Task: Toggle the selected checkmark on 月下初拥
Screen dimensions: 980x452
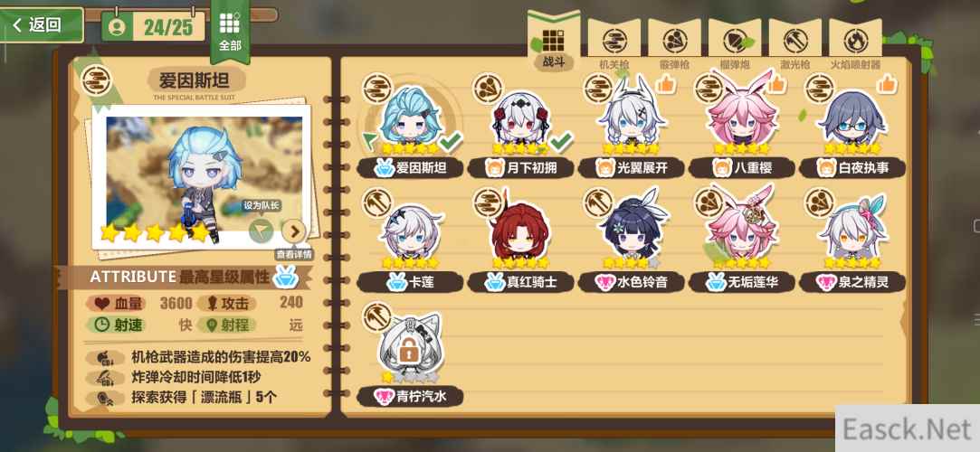Action: pos(561,142)
